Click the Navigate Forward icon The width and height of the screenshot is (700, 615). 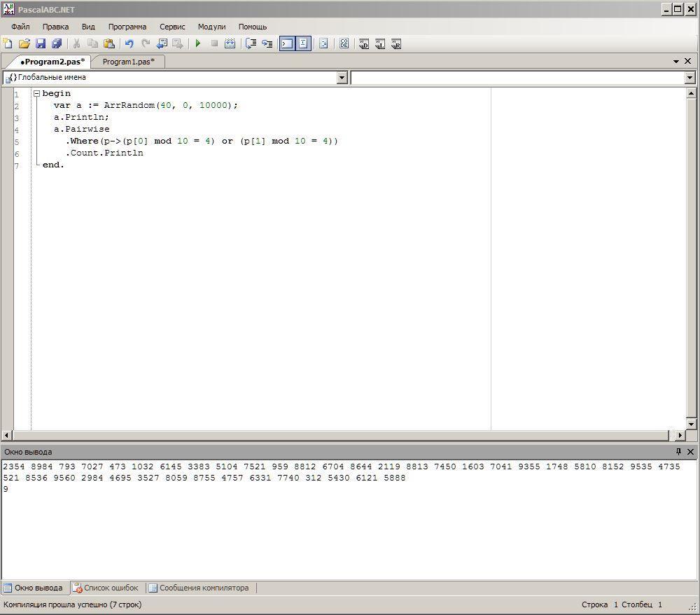point(178,43)
